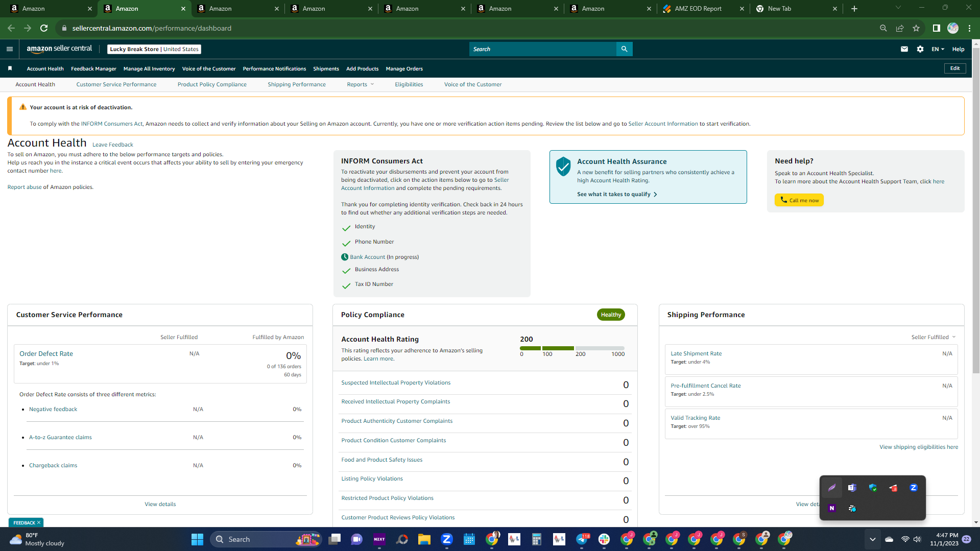Image resolution: width=980 pixels, height=551 pixels.
Task: Click the bookmark icon on the favorites bar
Action: click(10, 68)
